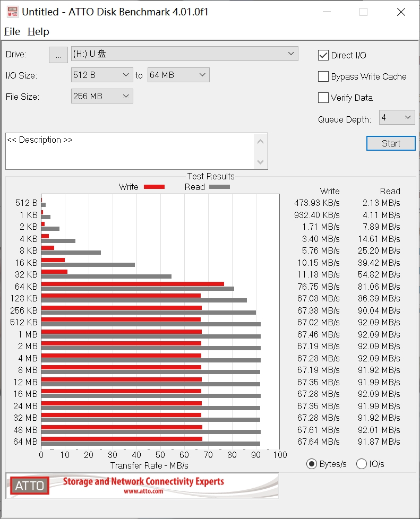Click the 2.13 MB/s read value
The width and height of the screenshot is (420, 519).
(381, 203)
